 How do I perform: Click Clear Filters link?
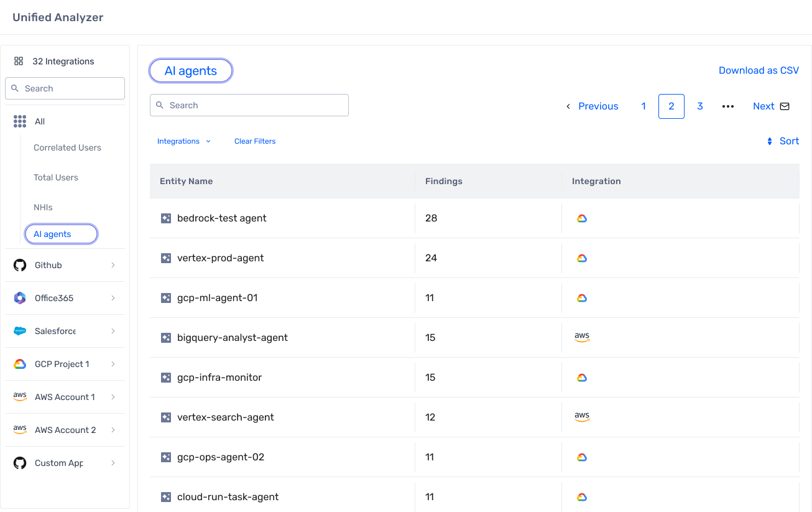[x=255, y=141]
